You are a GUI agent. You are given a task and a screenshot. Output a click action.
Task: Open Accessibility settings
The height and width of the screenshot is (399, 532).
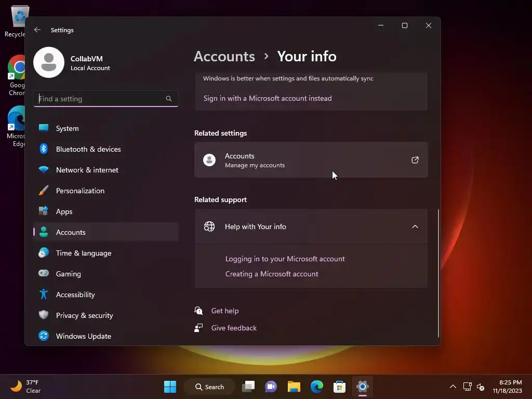pos(106,295)
